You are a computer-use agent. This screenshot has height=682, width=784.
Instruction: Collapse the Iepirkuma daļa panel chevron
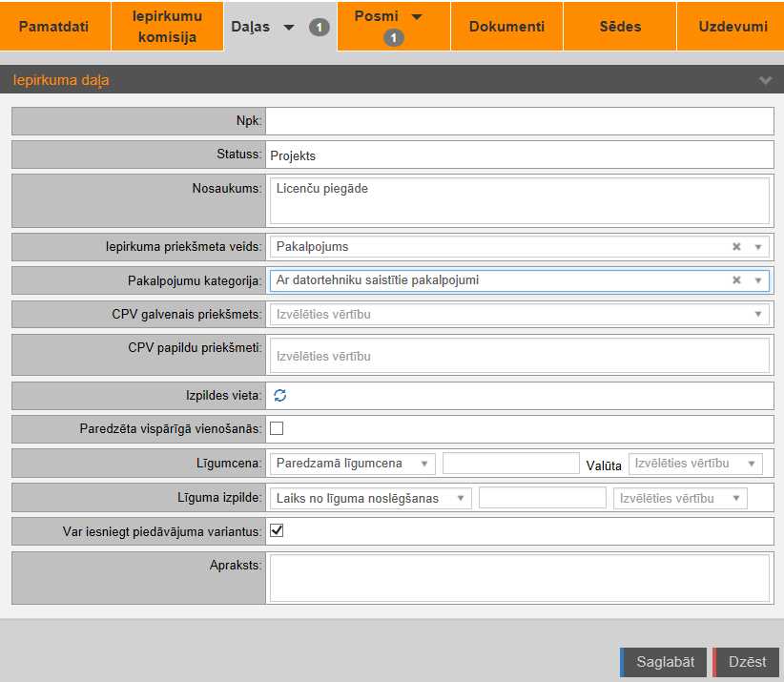[x=765, y=80]
